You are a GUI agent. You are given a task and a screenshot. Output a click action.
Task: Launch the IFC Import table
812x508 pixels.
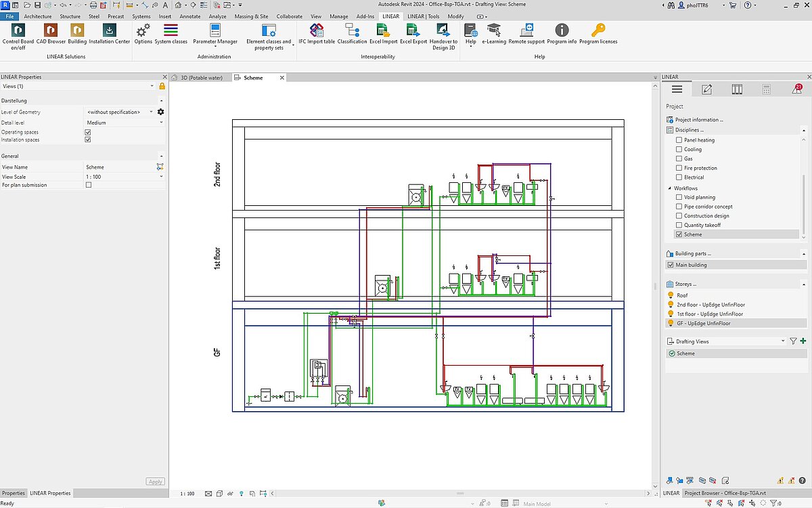(317, 30)
